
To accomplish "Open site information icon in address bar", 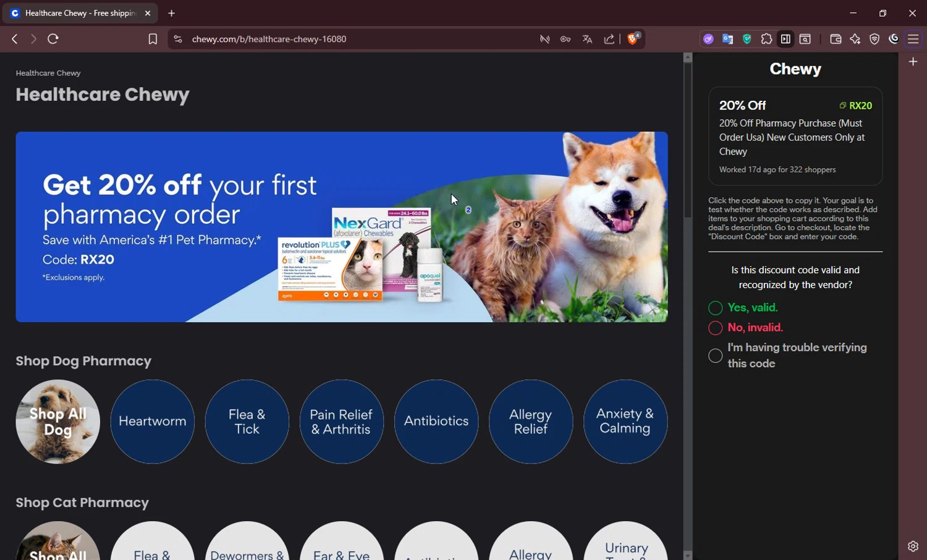I will click(177, 39).
